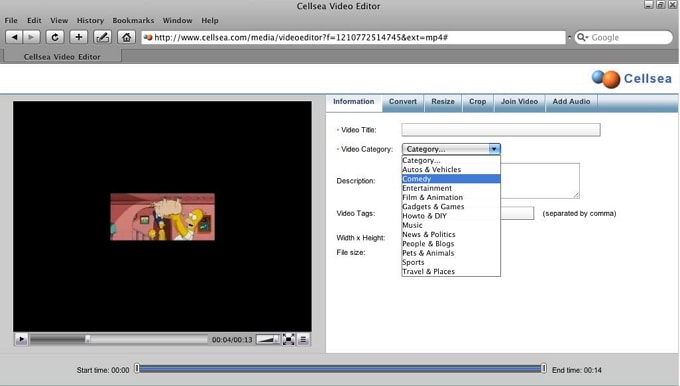Click the pencil edit toolbar icon
Viewport: 680px width, 386px height.
click(102, 37)
